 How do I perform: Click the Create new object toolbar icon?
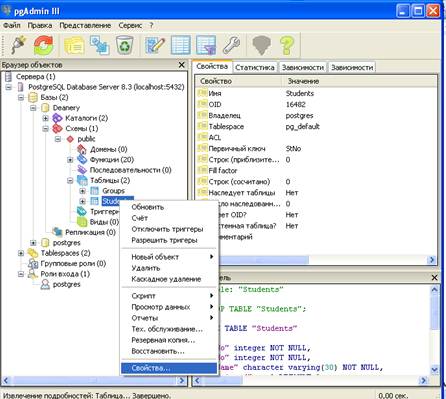[x=100, y=45]
